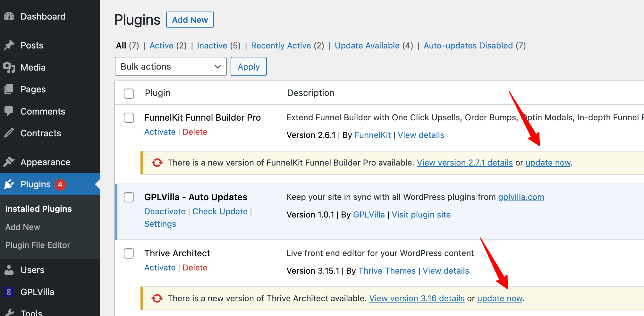This screenshot has height=316, width=644.
Task: Click the Users person icon
Action: [9, 270]
